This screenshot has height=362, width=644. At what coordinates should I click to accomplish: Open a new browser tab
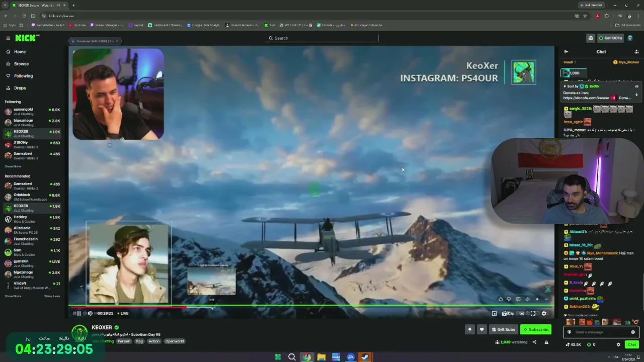click(73, 5)
